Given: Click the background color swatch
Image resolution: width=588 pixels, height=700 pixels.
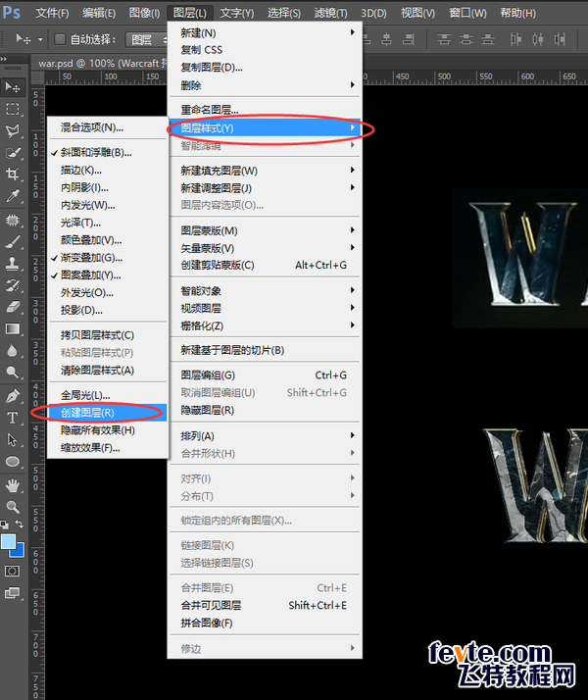Looking at the screenshot, I should (18, 551).
